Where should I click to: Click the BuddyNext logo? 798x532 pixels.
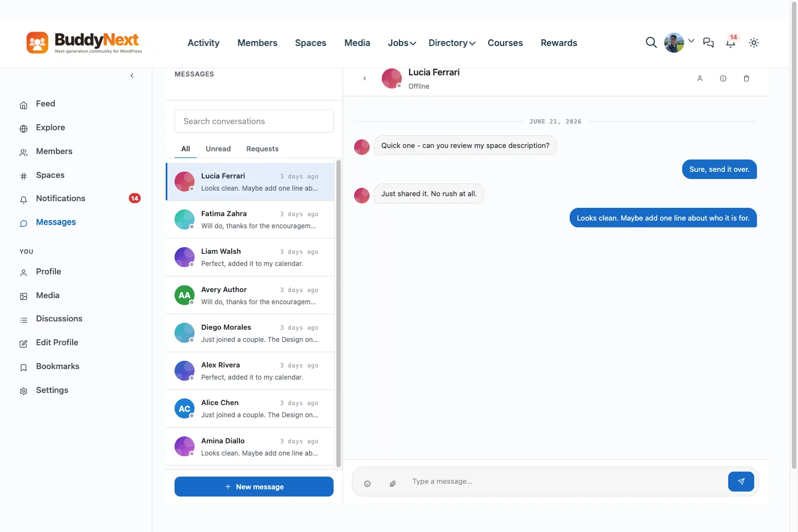(84, 43)
